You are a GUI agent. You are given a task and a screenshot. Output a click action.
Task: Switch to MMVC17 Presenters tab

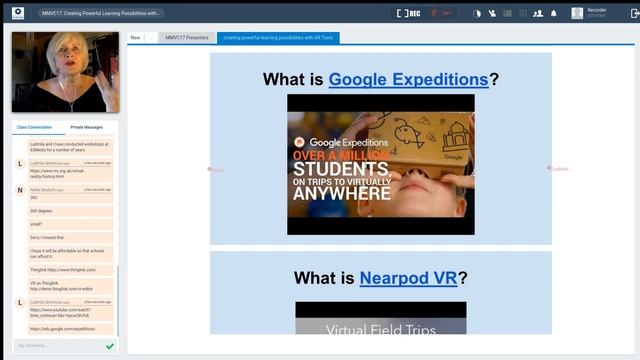coord(187,38)
